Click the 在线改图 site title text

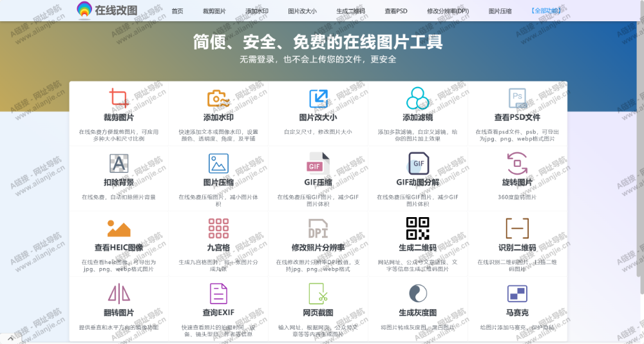116,10
